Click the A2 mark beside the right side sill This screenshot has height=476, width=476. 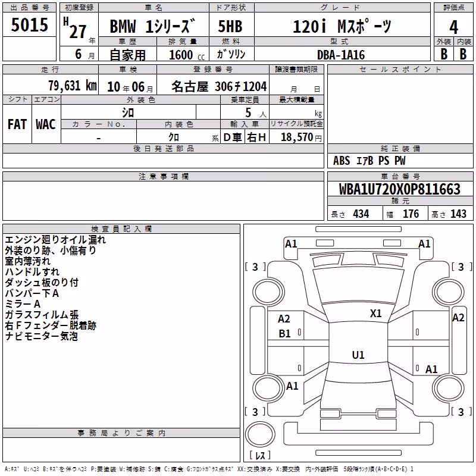(458, 318)
